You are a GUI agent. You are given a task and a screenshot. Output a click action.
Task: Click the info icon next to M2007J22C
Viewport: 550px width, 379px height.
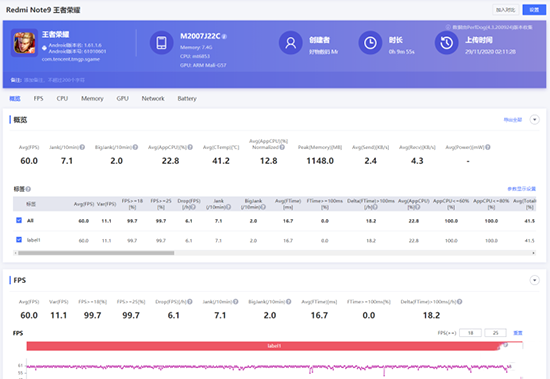(224, 36)
